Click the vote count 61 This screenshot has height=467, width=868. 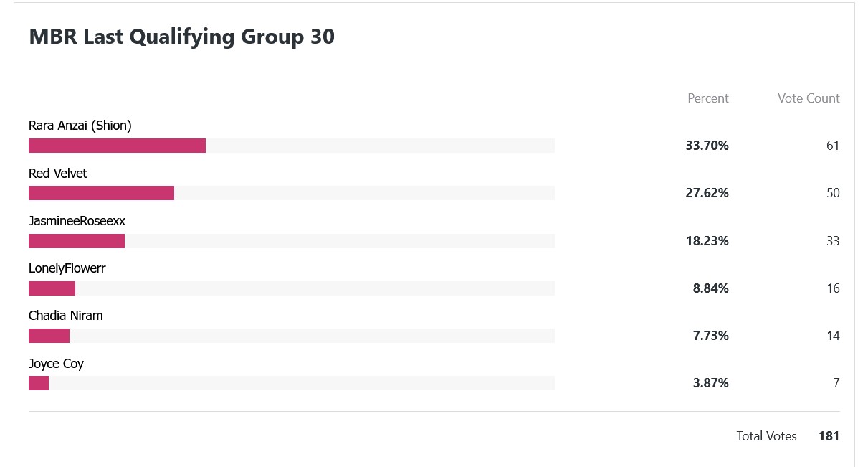tap(833, 146)
